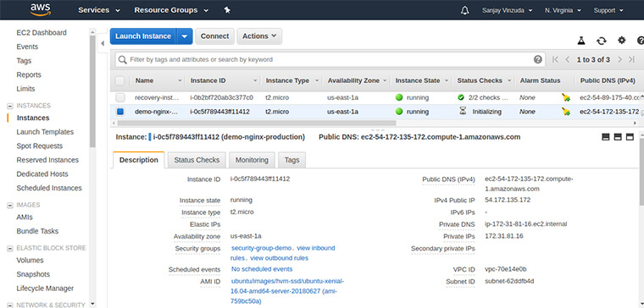Open Lifecycle Manager in sidebar

coord(45,289)
